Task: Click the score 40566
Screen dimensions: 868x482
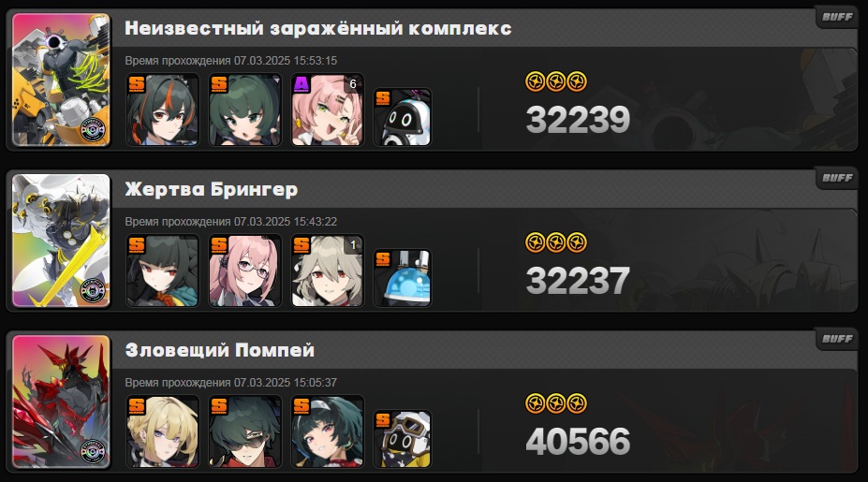Action: pos(578,441)
